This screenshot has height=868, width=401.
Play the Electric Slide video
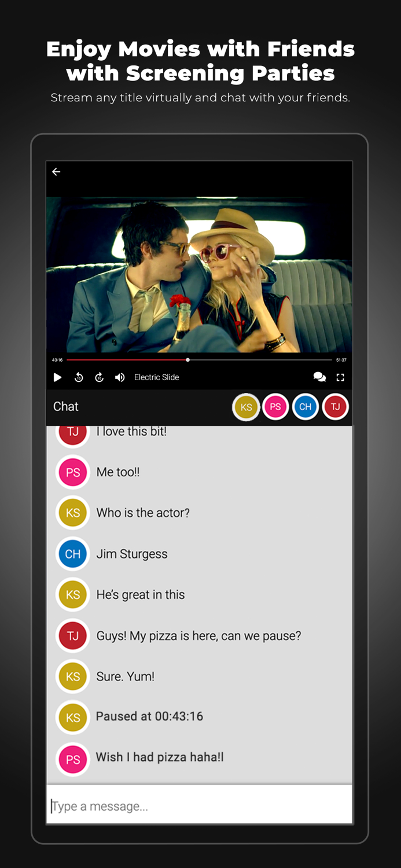pos(57,377)
